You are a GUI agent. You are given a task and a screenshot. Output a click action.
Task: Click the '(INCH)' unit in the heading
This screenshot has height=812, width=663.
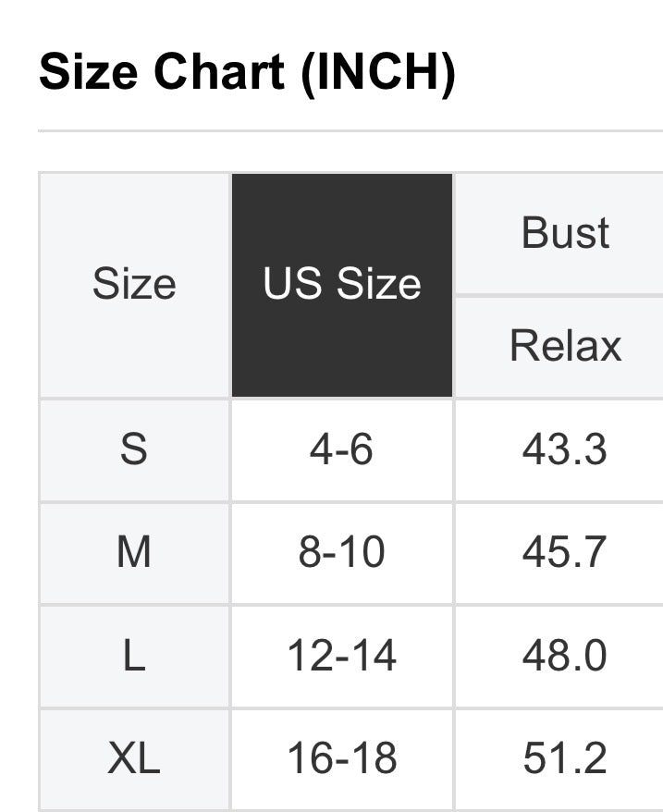[x=377, y=74]
